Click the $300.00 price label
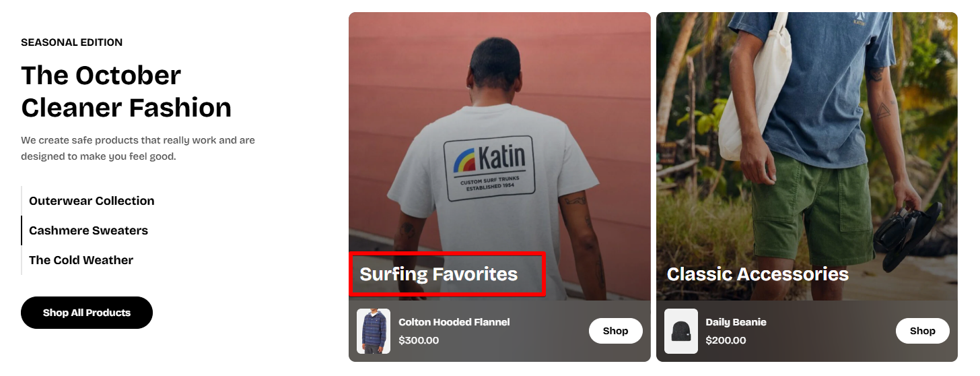This screenshot has height=376, width=980. [419, 340]
